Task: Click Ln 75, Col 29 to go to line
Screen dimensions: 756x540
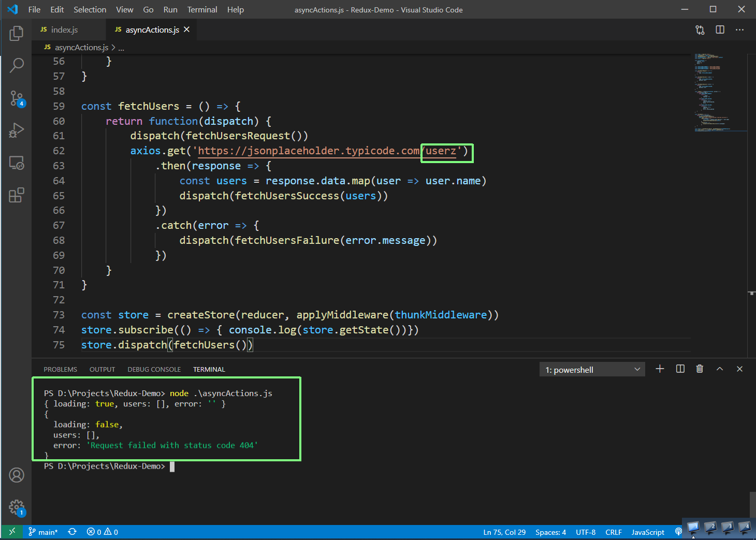Action: [504, 532]
